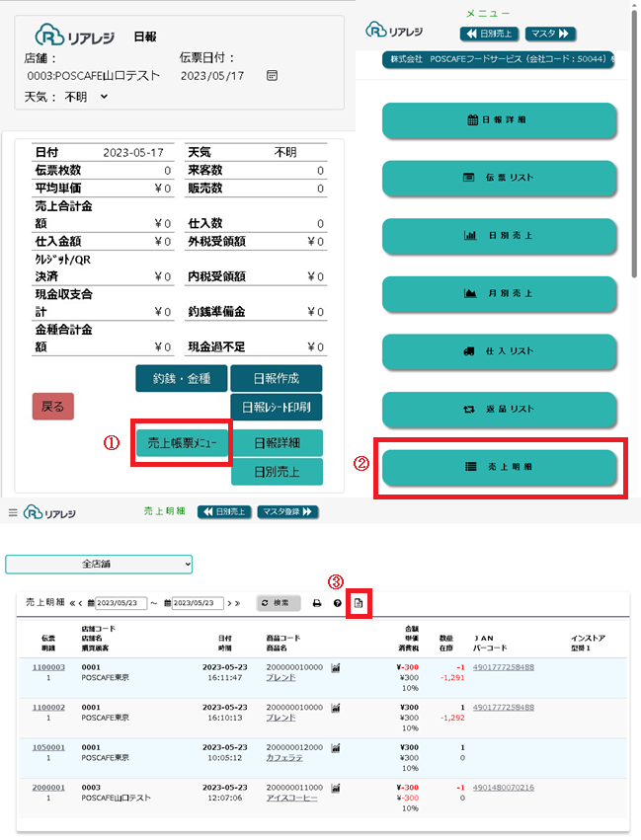Open slip link 1100003

coord(48,667)
